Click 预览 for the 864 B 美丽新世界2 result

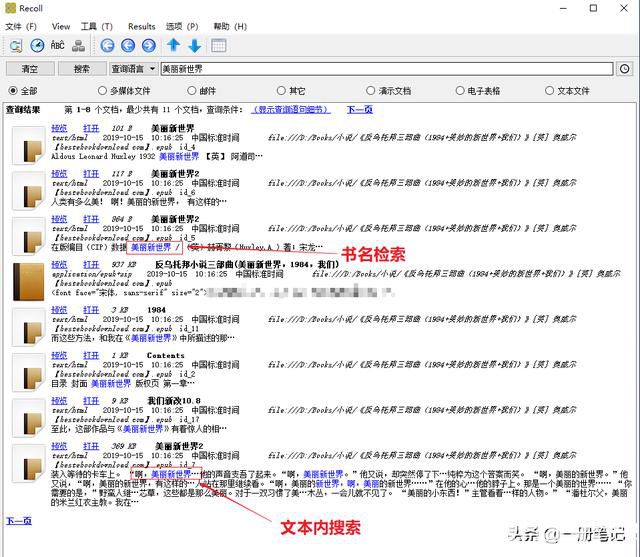(59, 219)
